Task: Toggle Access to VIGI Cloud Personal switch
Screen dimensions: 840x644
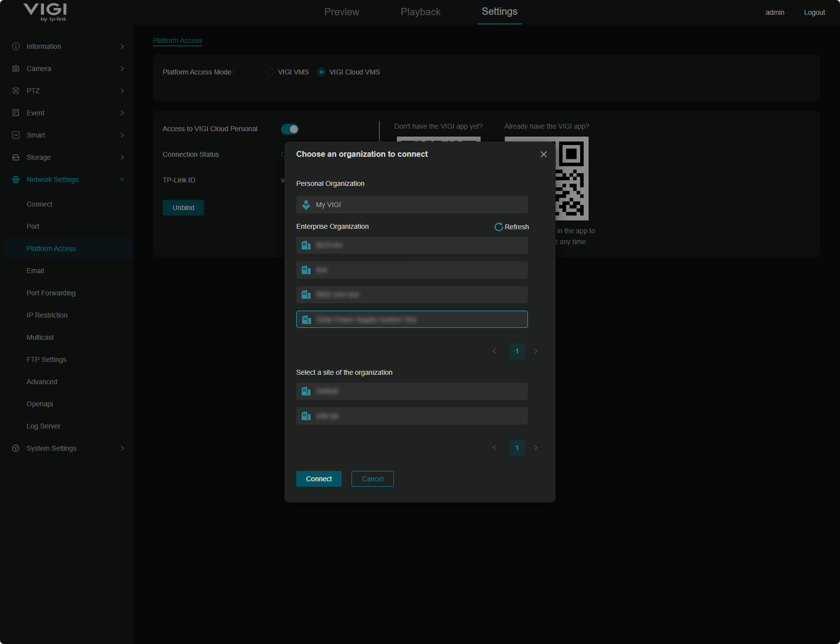Action: (x=290, y=129)
